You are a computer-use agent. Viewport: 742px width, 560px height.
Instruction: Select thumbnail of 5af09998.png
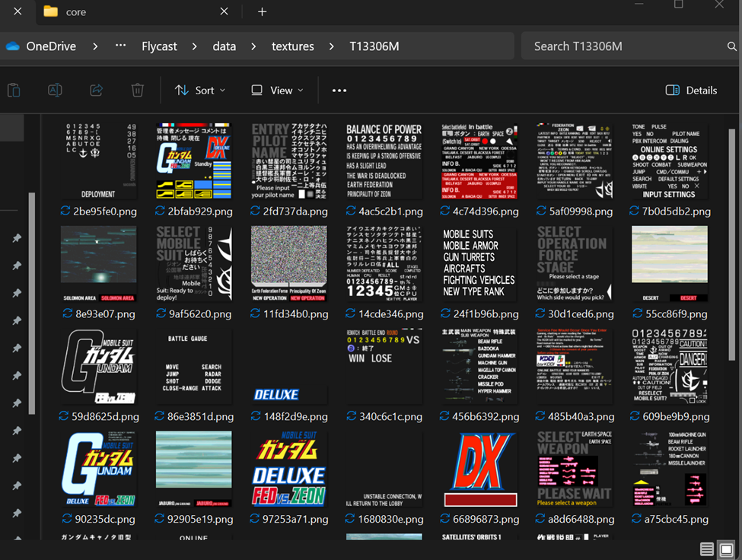575,161
